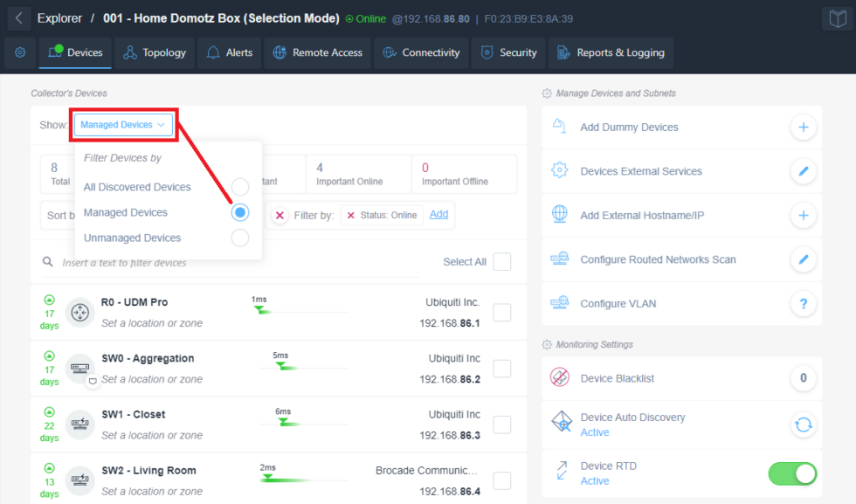Switch to the Topology tab

coord(155,52)
